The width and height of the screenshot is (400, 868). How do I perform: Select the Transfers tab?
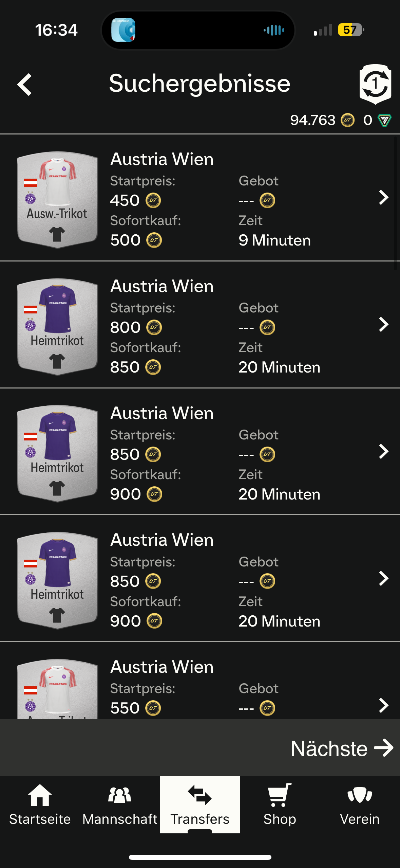click(200, 804)
